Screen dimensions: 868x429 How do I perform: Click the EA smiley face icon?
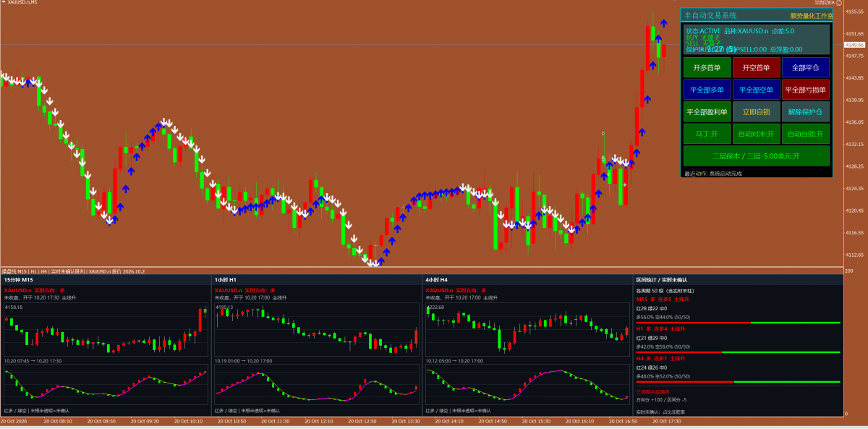[840, 3]
